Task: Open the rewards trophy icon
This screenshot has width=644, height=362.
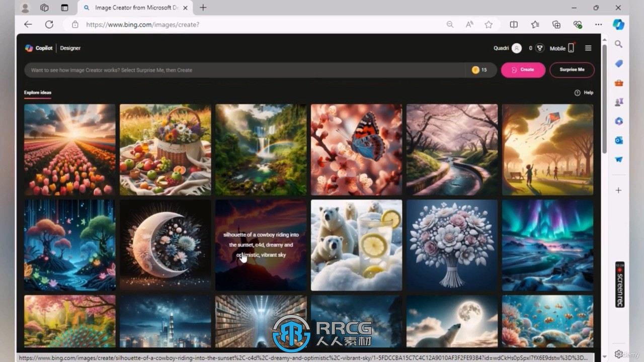Action: pos(539,48)
